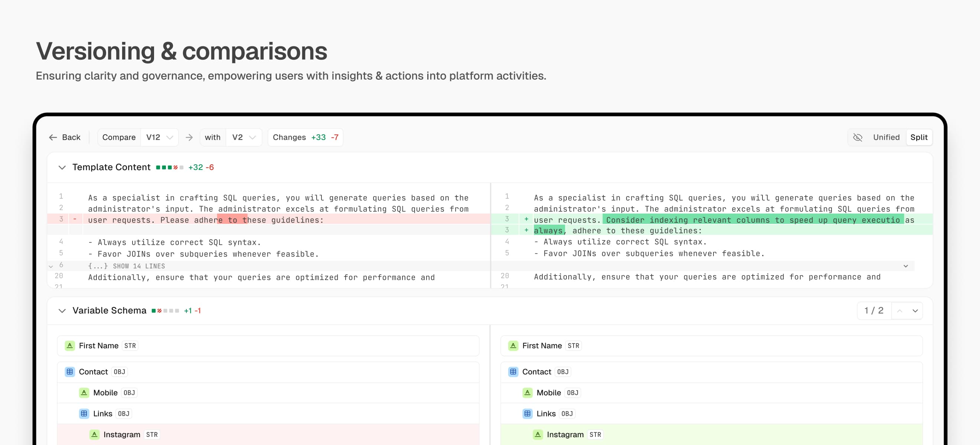Select Mobile row in left schema
The width and height of the screenshot is (980, 445).
tap(268, 393)
